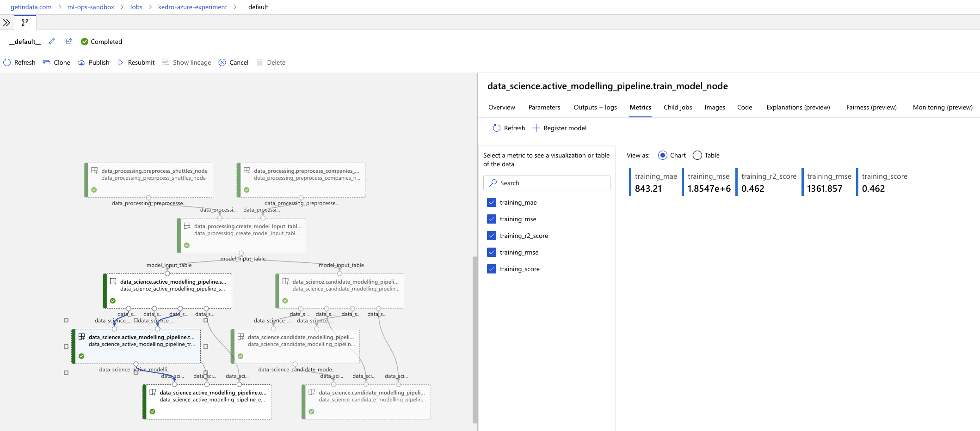Expand the sidebar with double chevron icon
The width and height of the screenshot is (980, 431).
coord(6,22)
